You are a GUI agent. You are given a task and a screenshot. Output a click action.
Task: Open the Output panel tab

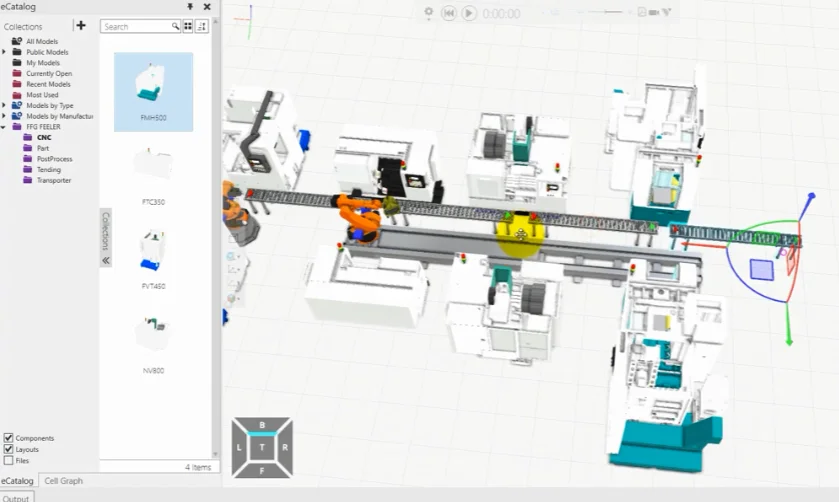[x=16, y=498]
